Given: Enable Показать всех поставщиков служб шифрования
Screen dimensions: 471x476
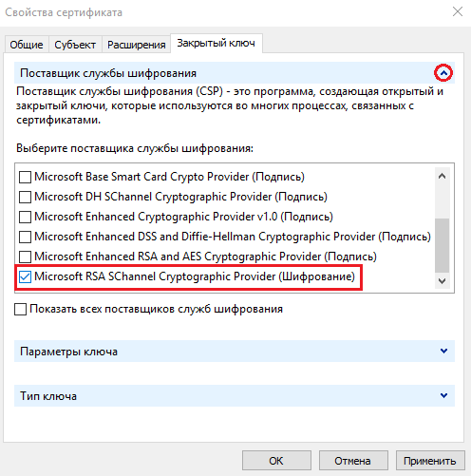Looking at the screenshot, I should [x=20, y=309].
